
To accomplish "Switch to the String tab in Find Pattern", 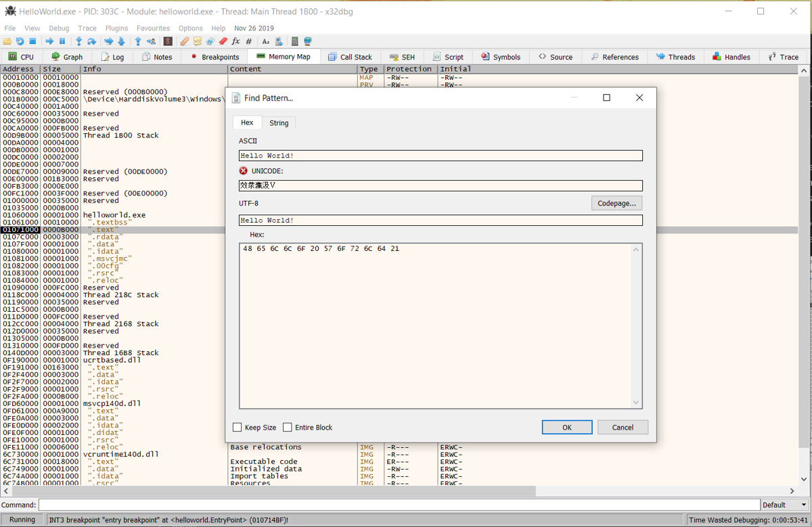I will click(x=279, y=123).
